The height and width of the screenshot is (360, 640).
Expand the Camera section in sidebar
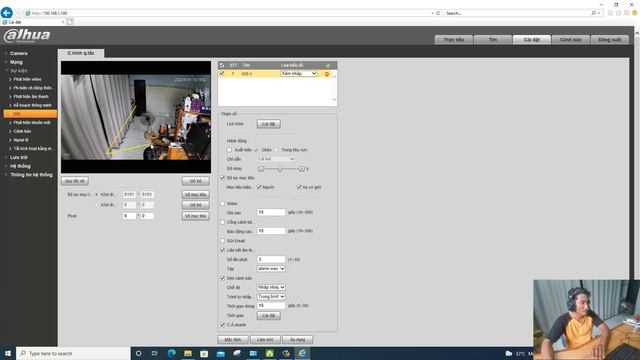click(x=18, y=53)
